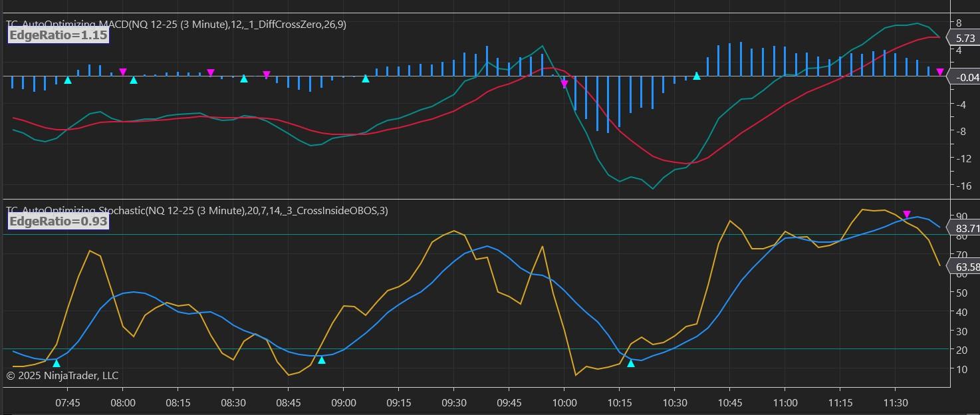Click MACD cyan up arrow near 10:36
Viewport: 980px width, 415px height.
point(697,76)
